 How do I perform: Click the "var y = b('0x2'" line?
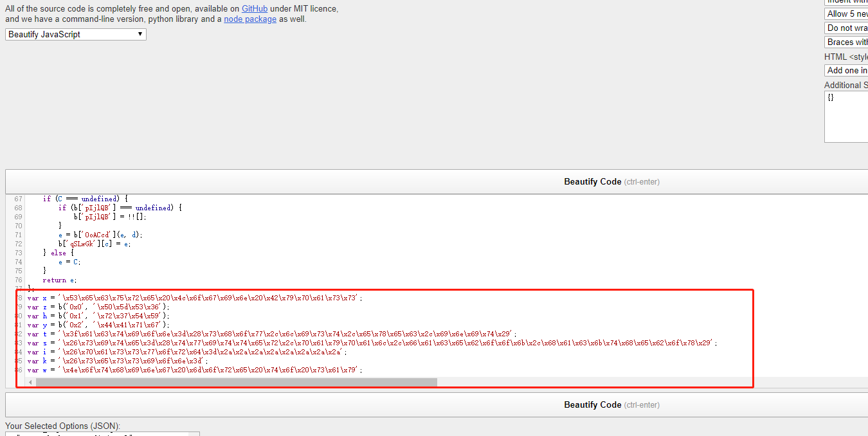click(98, 325)
